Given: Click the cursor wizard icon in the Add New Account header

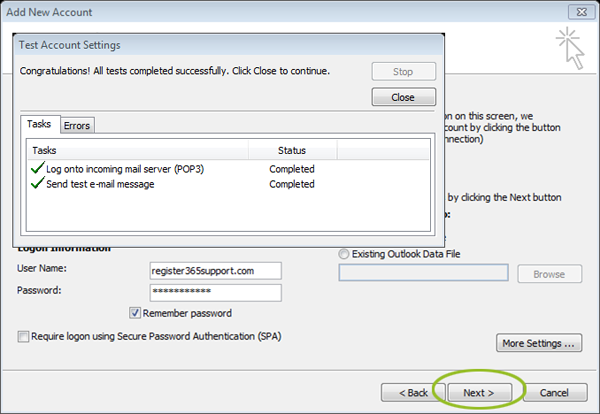Looking at the screenshot, I should [x=571, y=48].
